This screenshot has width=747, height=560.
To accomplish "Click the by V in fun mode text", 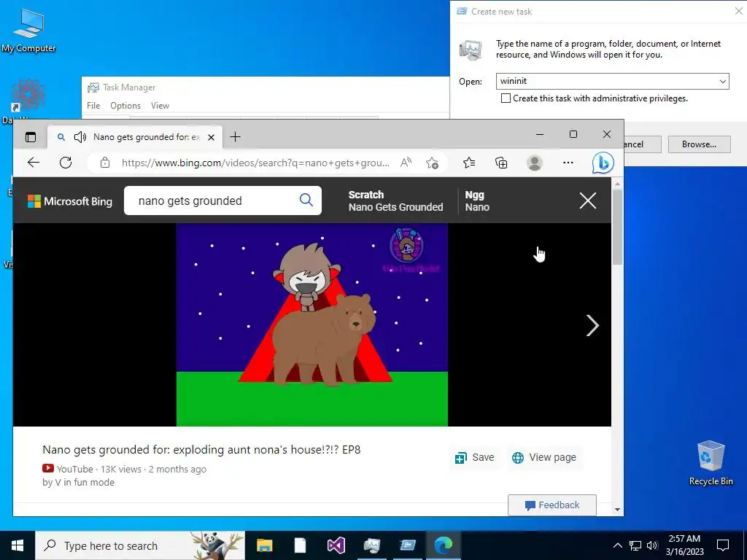I will [x=79, y=483].
